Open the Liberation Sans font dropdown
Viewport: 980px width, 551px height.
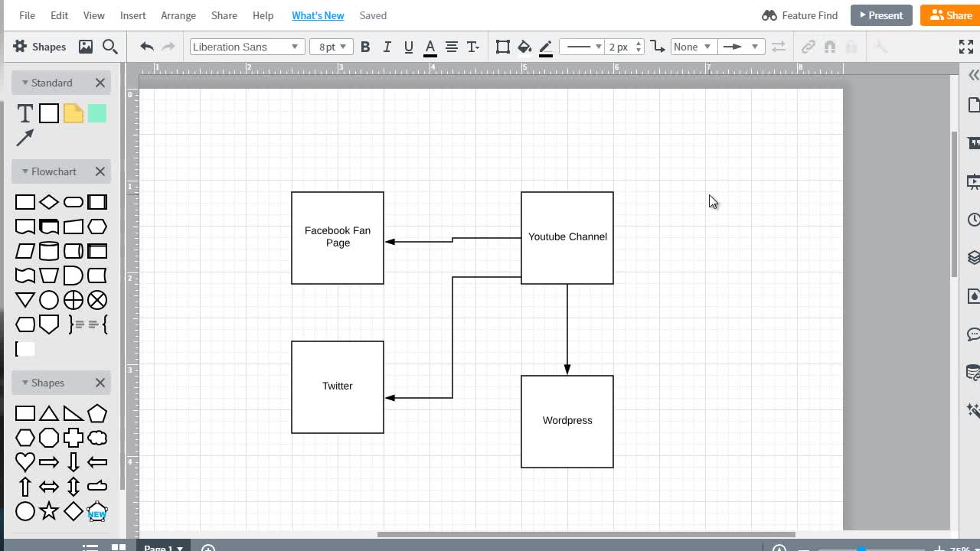point(247,47)
